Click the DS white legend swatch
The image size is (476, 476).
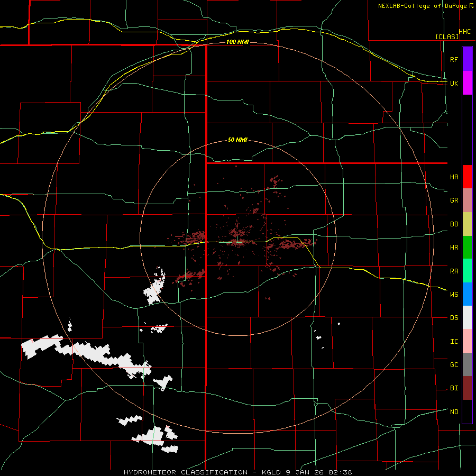tap(467, 317)
